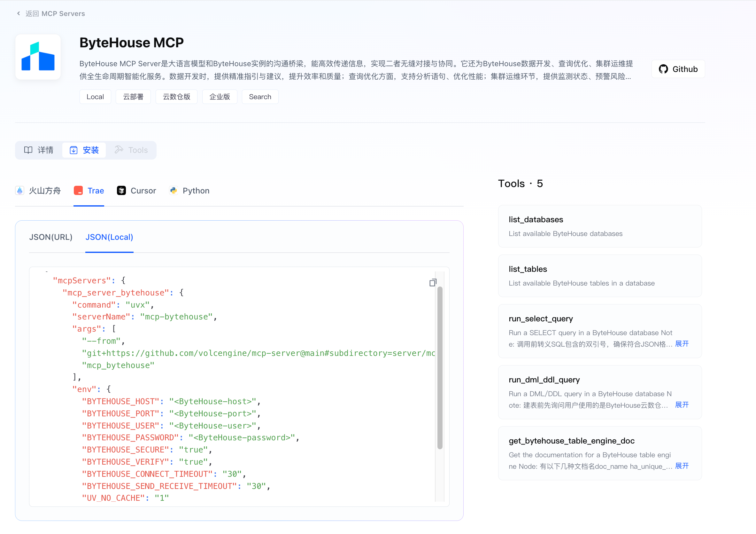Select the Search tag

click(260, 97)
